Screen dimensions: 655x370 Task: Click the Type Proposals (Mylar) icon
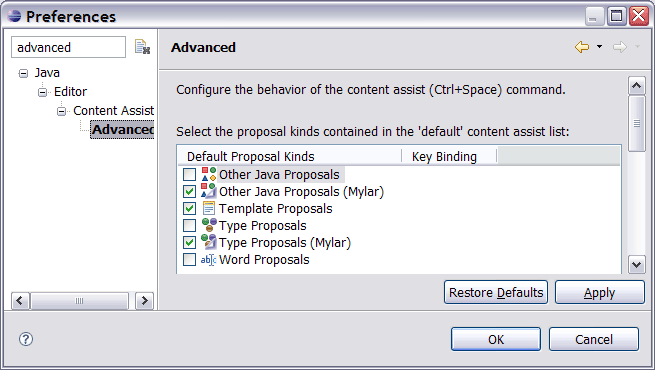coord(208,242)
